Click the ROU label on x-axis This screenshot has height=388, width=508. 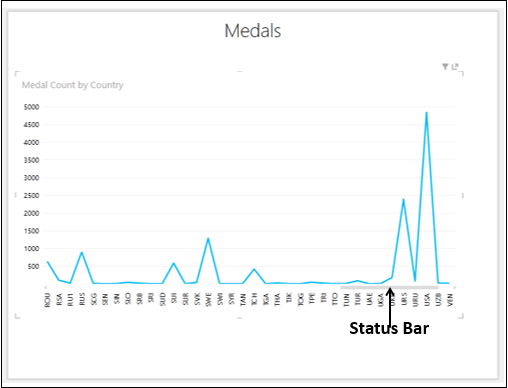click(x=47, y=300)
